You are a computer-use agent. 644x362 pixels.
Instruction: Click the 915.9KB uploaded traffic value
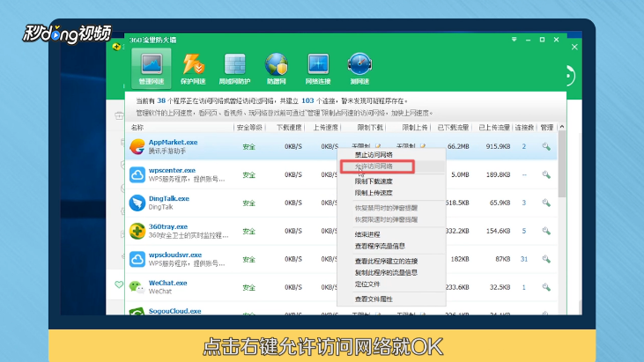tap(498, 146)
